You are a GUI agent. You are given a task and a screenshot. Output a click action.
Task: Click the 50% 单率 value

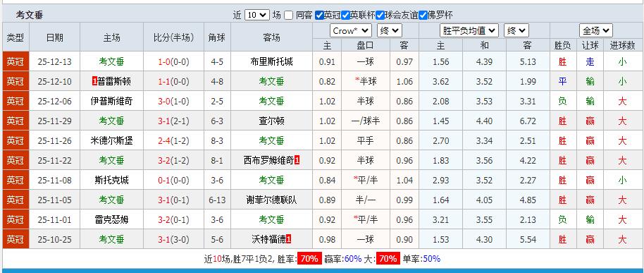pos(431,259)
